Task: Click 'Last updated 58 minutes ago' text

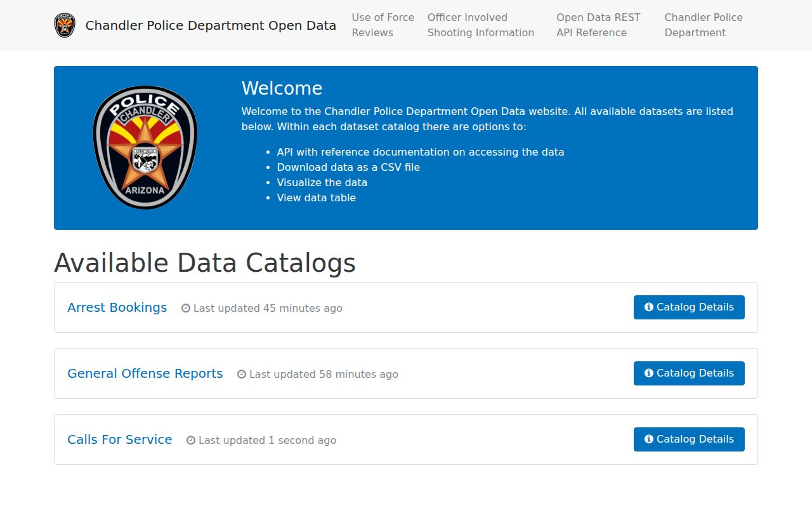Action: point(324,374)
